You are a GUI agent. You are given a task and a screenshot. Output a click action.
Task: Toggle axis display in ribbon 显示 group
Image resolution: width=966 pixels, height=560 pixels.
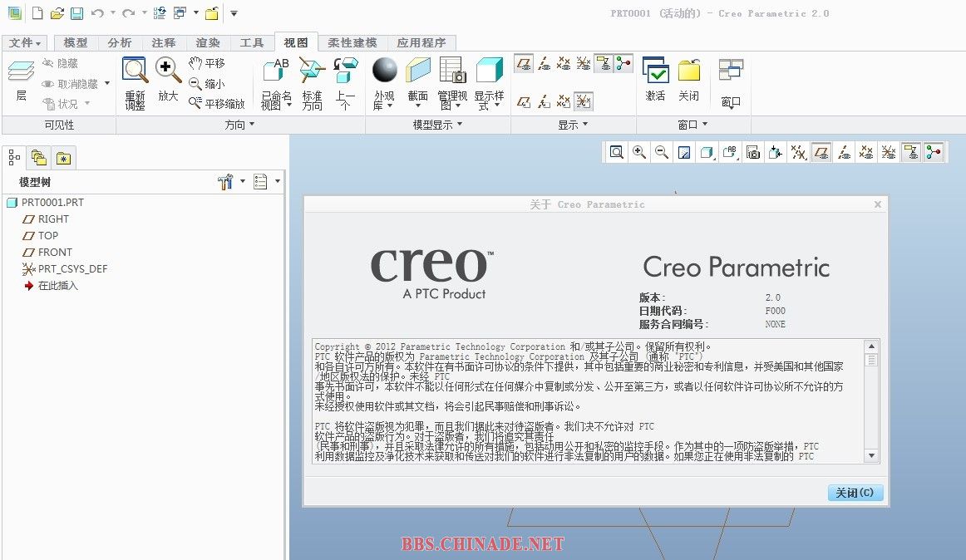[x=544, y=63]
